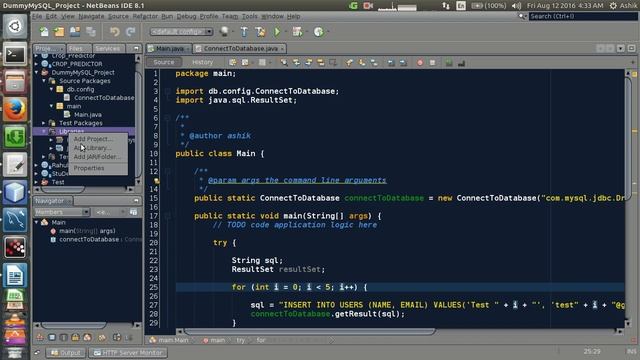Click the Profile Project toolbar icon

[x=318, y=31]
